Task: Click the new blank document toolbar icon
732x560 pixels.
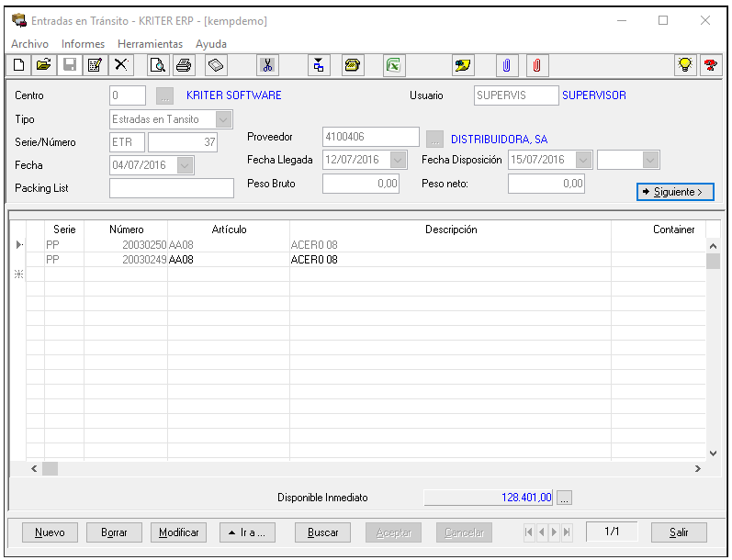Action: (19, 65)
